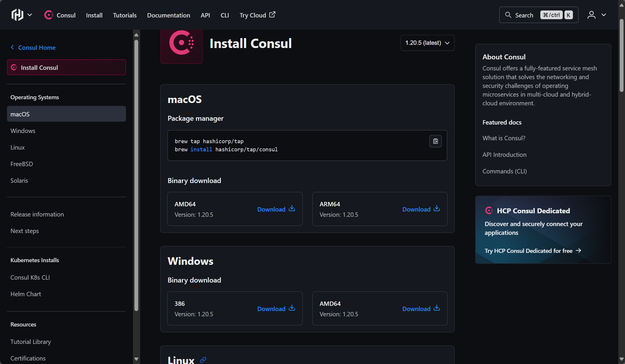Click download icon for macOS ARM64
Screen dimensions: 625x364
[x=437, y=209]
